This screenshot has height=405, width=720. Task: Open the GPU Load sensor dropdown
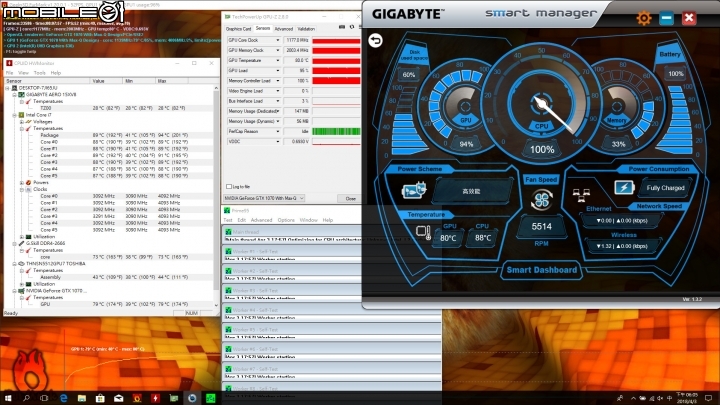(277, 71)
